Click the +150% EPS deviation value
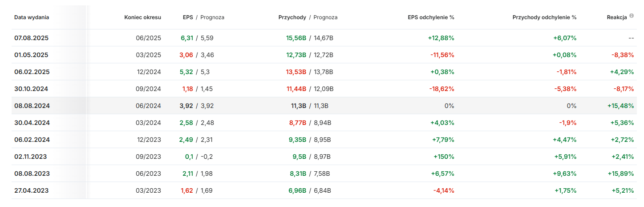 coord(444,157)
